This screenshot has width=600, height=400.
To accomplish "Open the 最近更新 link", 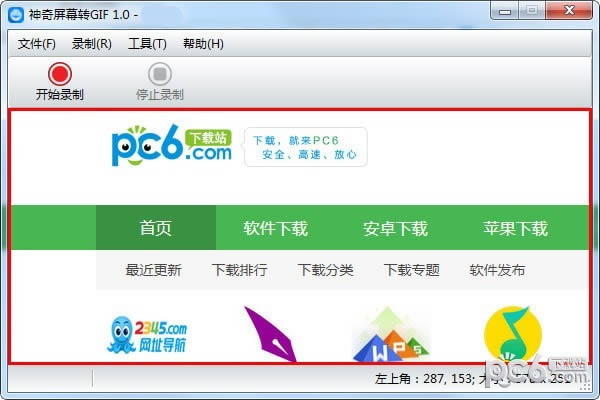I will [153, 270].
